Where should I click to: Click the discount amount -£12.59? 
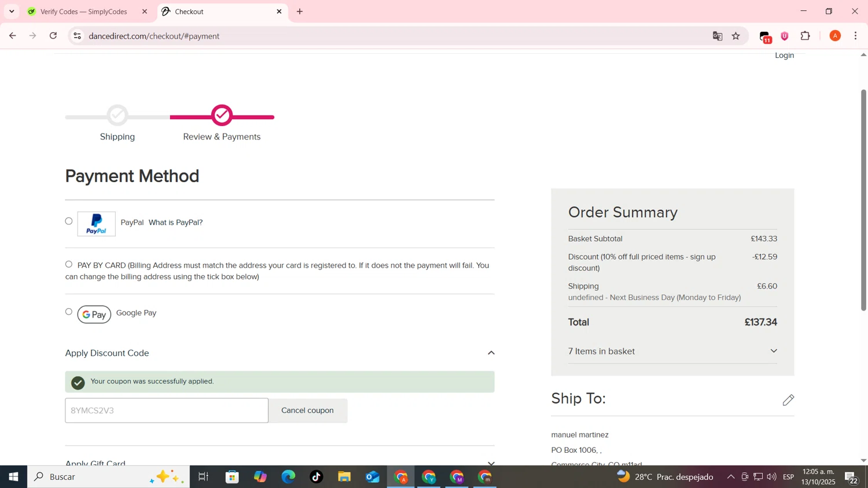coord(764,257)
